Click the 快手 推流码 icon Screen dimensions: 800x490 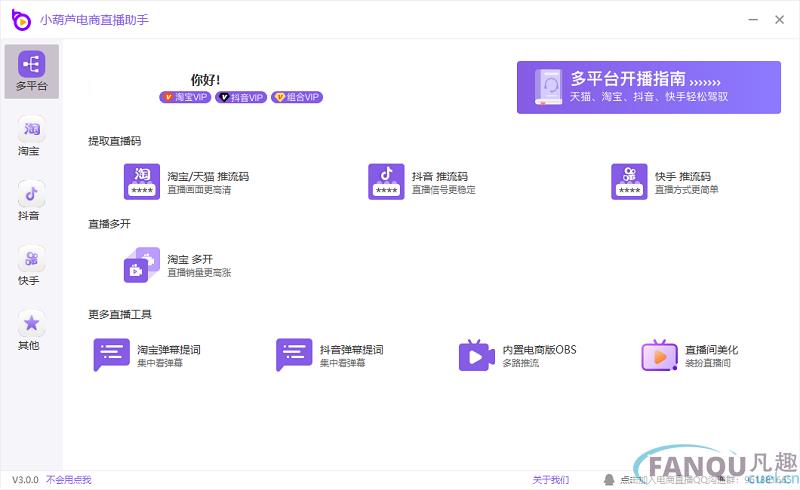tap(629, 182)
